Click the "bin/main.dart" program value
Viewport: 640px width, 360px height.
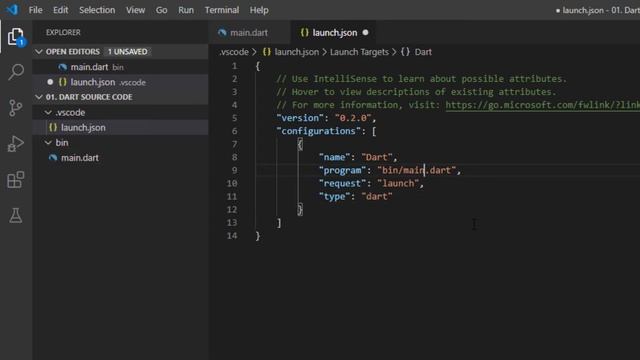click(416, 170)
